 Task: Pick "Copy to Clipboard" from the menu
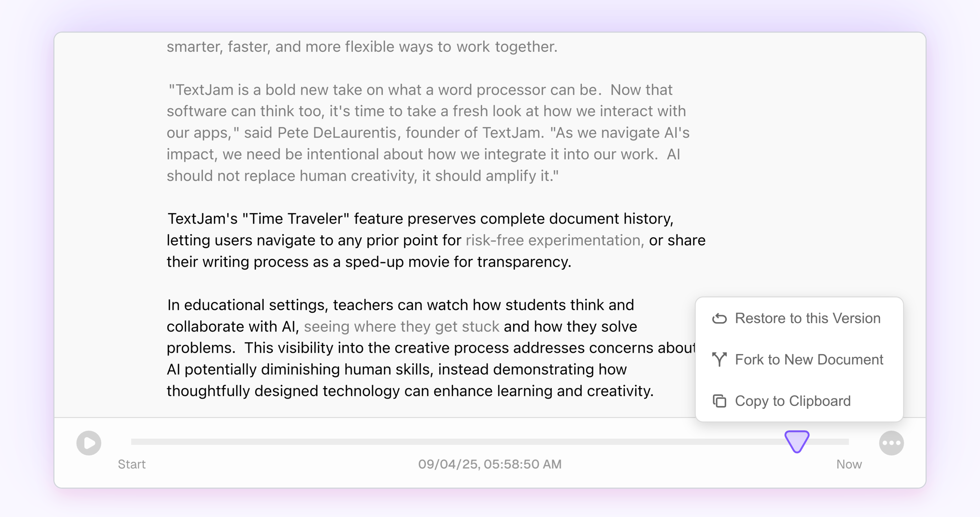click(x=792, y=401)
